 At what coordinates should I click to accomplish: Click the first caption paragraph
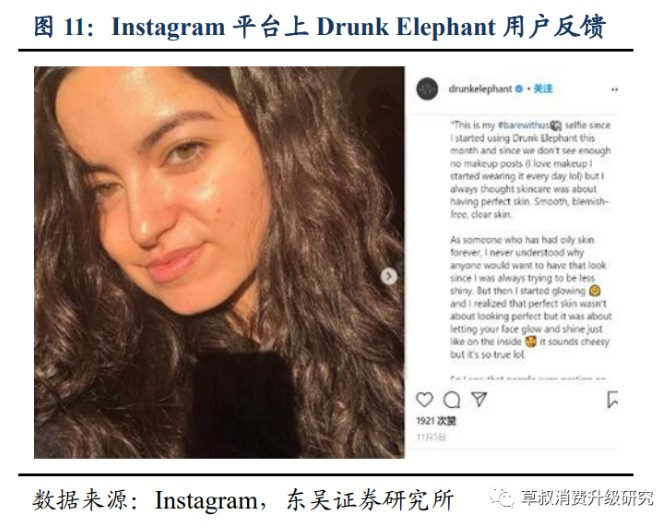coord(530,169)
